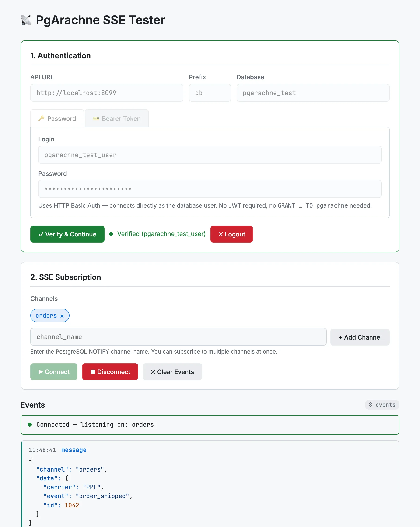Click Verify & Continue button

click(x=67, y=234)
